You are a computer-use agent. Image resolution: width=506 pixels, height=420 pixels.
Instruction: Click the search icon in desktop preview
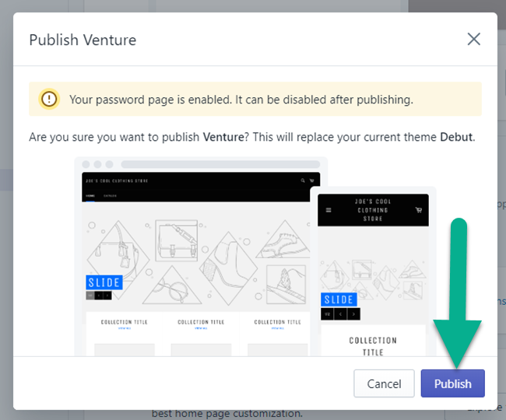[x=302, y=180]
